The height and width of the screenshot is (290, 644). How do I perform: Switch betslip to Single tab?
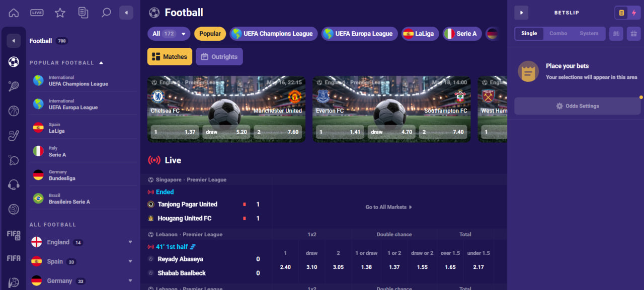[x=529, y=34]
